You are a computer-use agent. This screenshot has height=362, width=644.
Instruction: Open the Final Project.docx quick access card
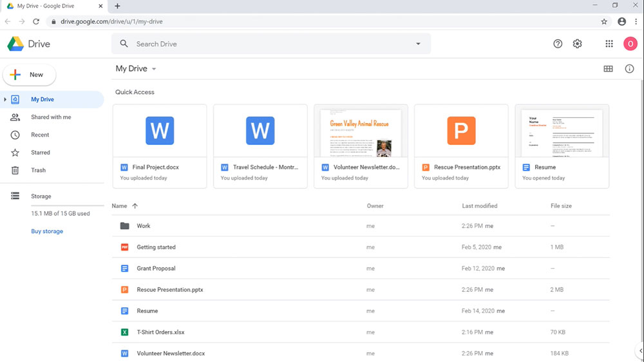coord(160,146)
